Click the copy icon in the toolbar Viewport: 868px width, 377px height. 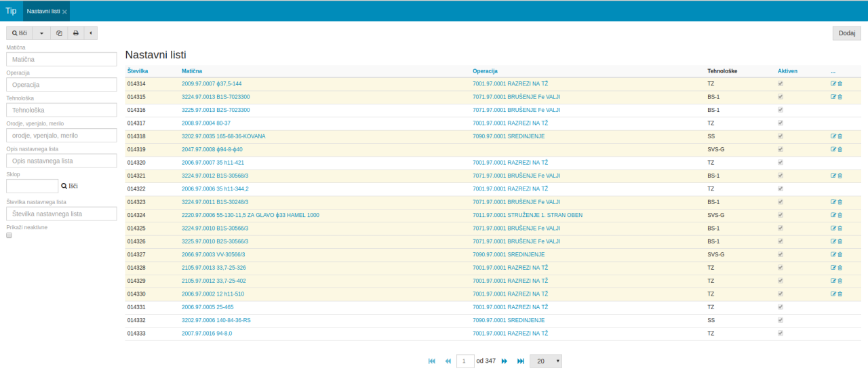pyautogui.click(x=59, y=33)
